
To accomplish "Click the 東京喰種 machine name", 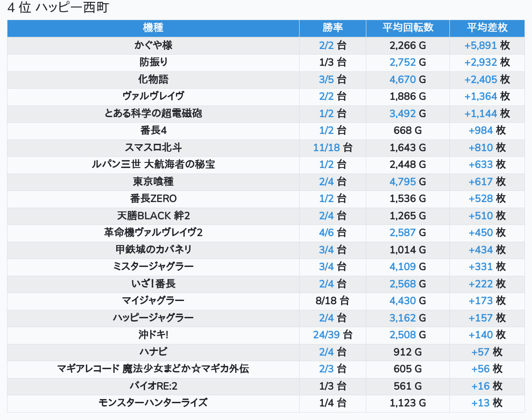I will click(153, 182).
